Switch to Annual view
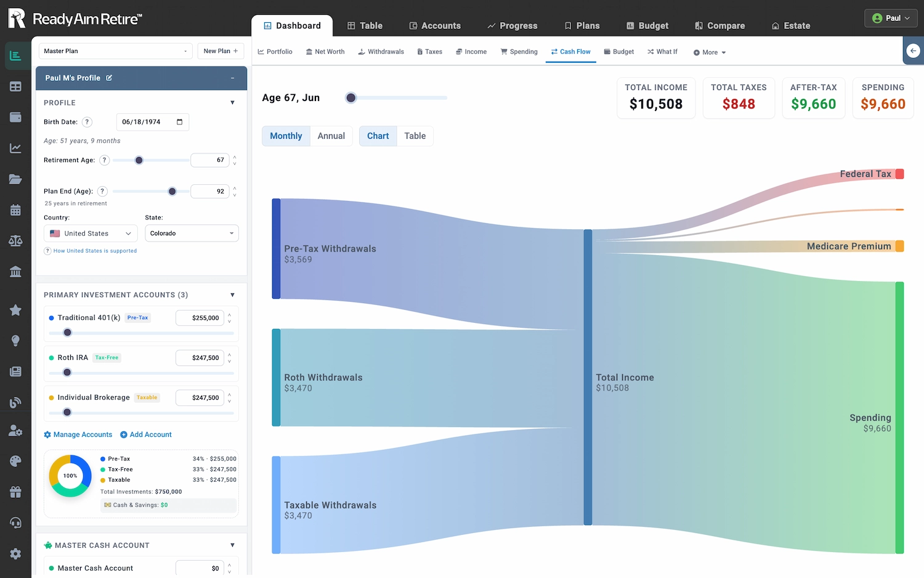This screenshot has height=578, width=924. tap(331, 136)
